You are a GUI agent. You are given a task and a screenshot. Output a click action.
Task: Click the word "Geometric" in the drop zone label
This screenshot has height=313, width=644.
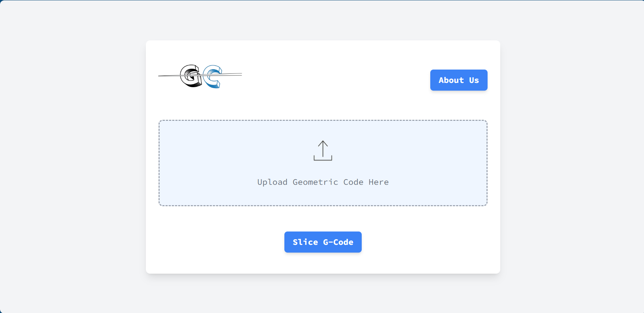pyautogui.click(x=315, y=182)
